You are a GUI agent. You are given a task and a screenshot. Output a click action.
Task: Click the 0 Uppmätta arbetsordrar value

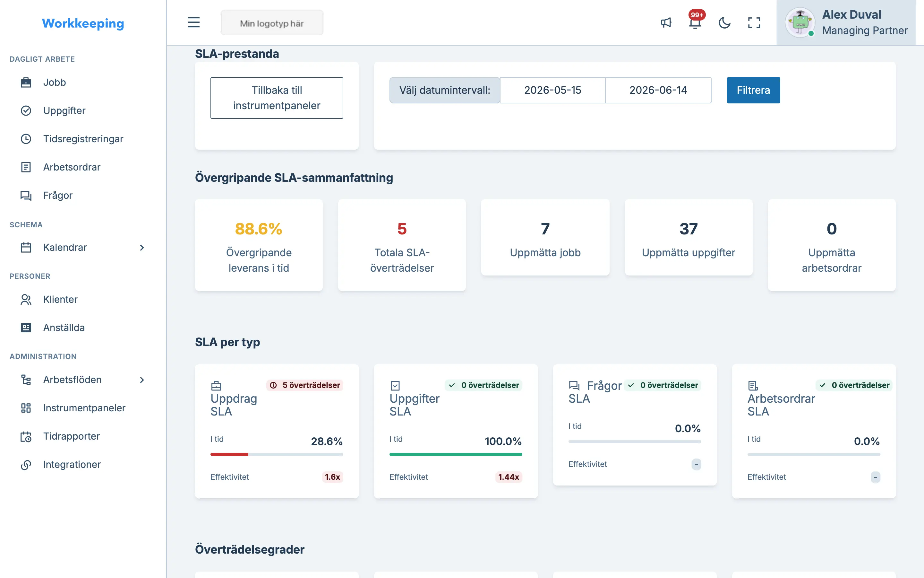[x=832, y=229]
